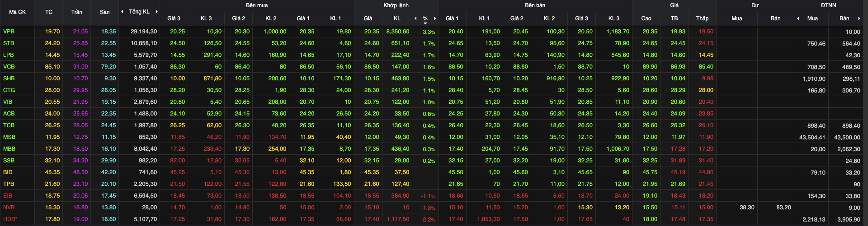Screen dimensions: 868x226
Task: Click the right arrow beside the % header
Action: (x=435, y=18)
